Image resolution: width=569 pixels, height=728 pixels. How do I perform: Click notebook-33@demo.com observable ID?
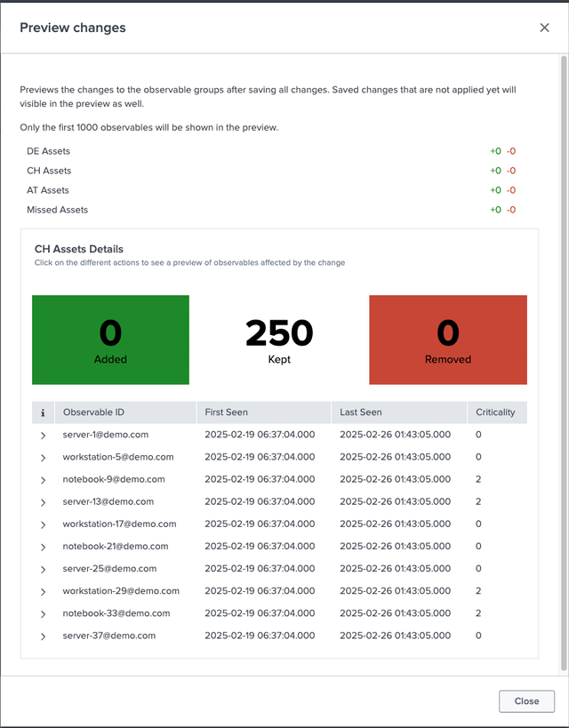click(116, 612)
